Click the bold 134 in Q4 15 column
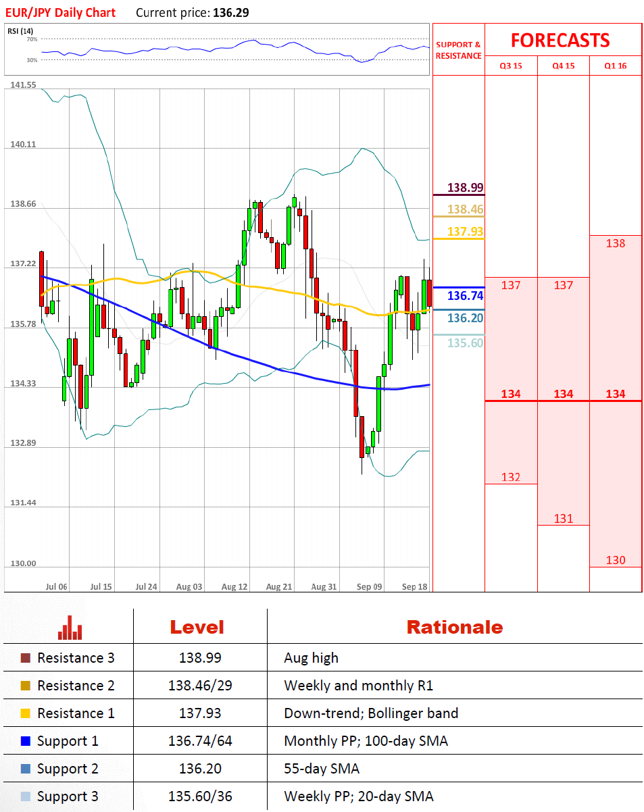Image resolution: width=644 pixels, height=812 pixels. [564, 394]
